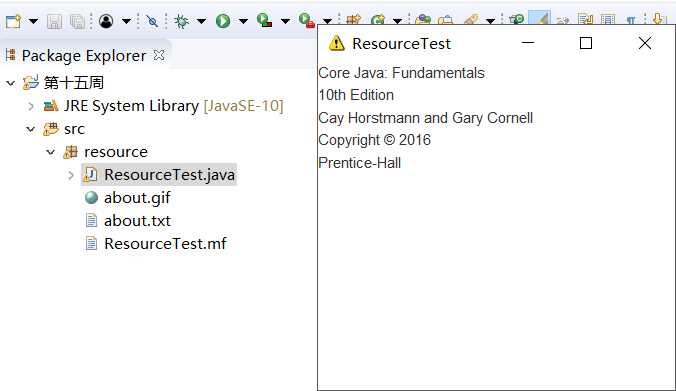The height and width of the screenshot is (391, 676).
Task: Click the resource package icon
Action: pos(71,152)
